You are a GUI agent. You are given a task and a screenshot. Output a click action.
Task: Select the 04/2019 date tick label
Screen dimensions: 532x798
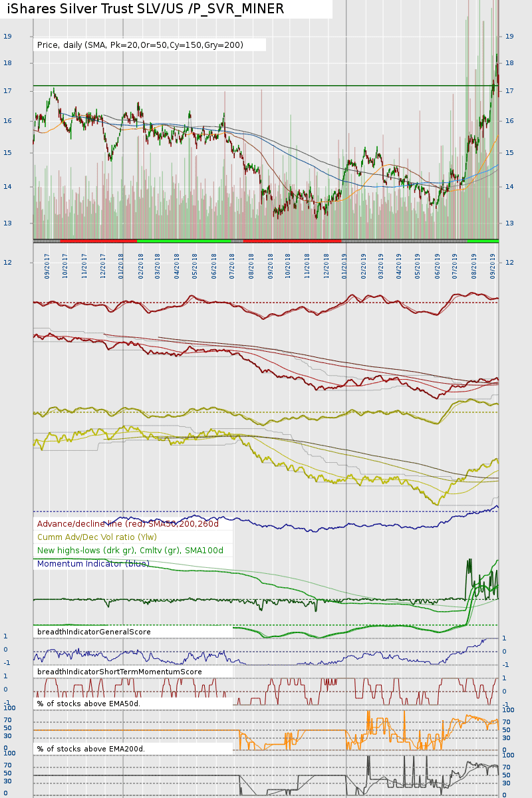400,265
